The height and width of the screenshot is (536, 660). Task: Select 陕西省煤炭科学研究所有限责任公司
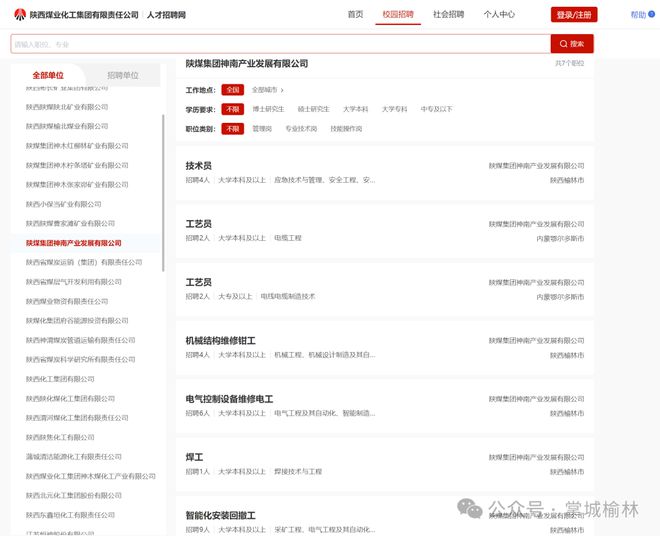(80, 359)
